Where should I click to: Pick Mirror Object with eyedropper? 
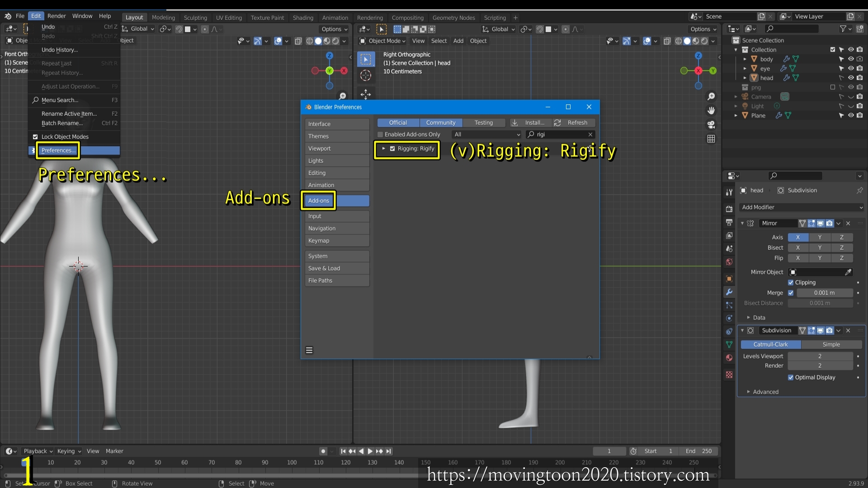848,272
